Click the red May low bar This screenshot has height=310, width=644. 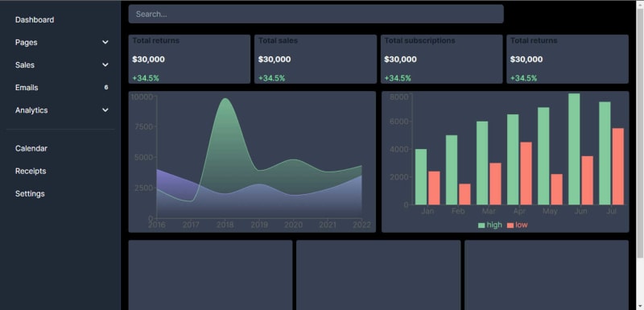coord(556,189)
